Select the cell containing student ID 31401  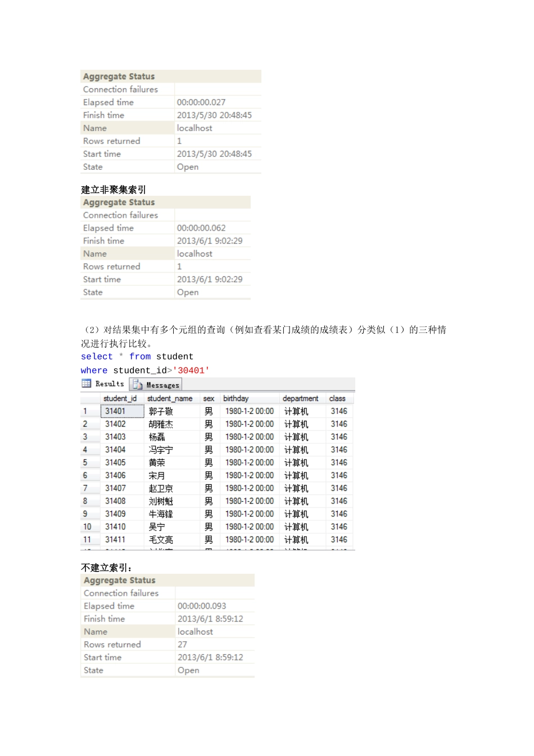click(116, 411)
